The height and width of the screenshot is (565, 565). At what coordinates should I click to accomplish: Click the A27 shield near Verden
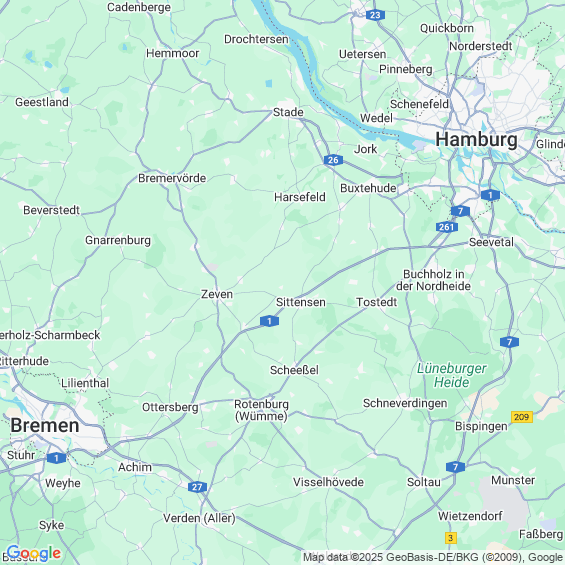point(197,487)
